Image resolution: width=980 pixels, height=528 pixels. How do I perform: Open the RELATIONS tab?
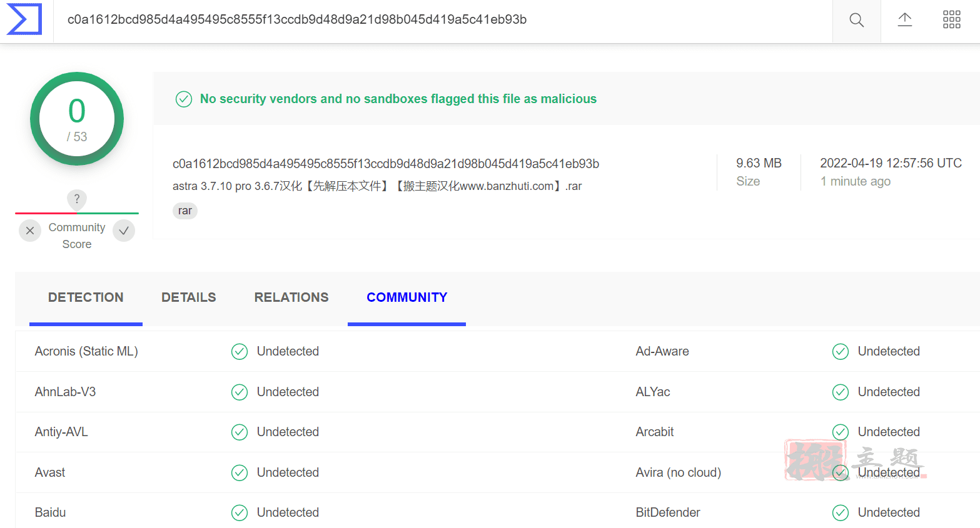291,297
